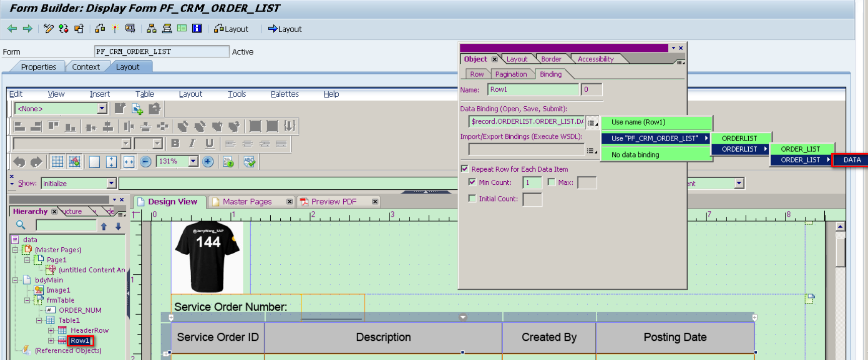Click the blue Information icon
Image resolution: width=868 pixels, height=360 pixels.
197,28
